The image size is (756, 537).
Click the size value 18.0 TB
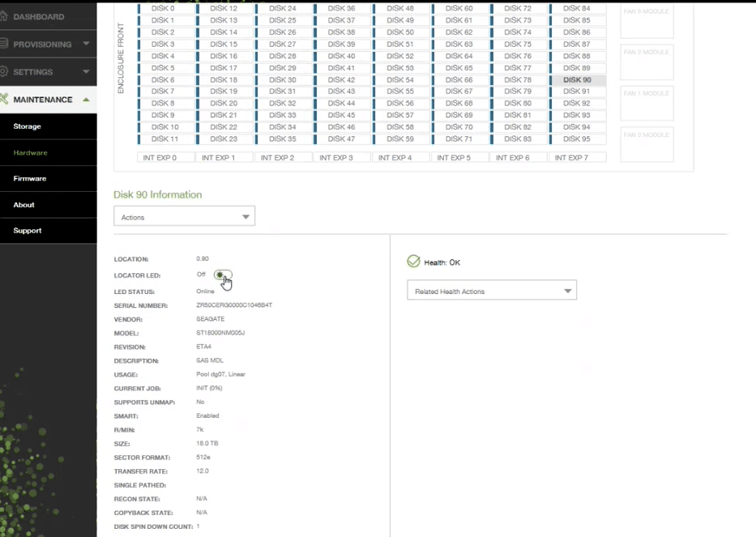[207, 443]
